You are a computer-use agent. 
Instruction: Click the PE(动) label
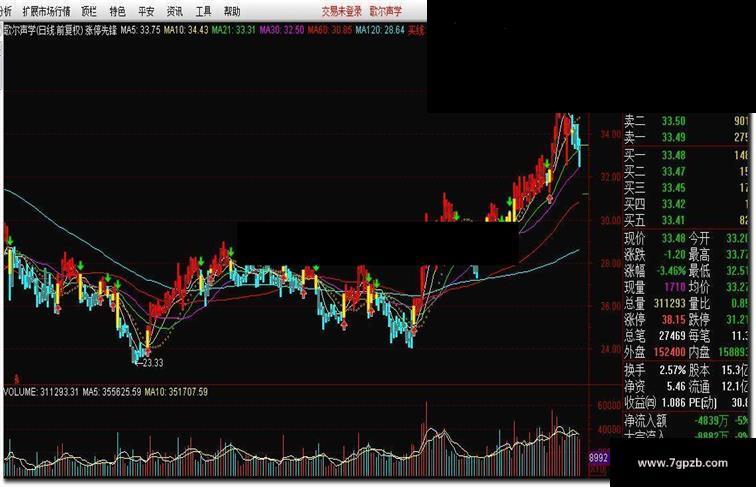703,403
